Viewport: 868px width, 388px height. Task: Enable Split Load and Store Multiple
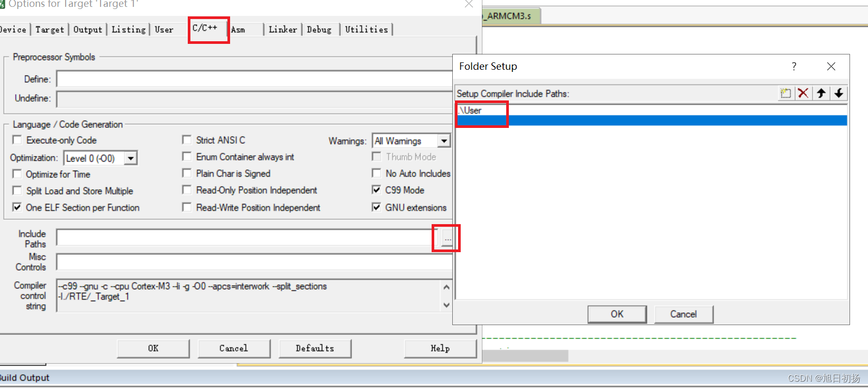(x=17, y=191)
